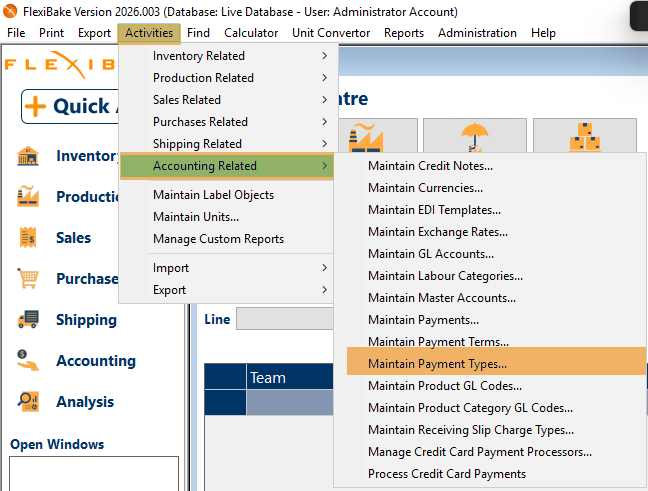Choose Maintain Product Category GL Codes...
Screen dimensions: 648x491
[x=490, y=408]
